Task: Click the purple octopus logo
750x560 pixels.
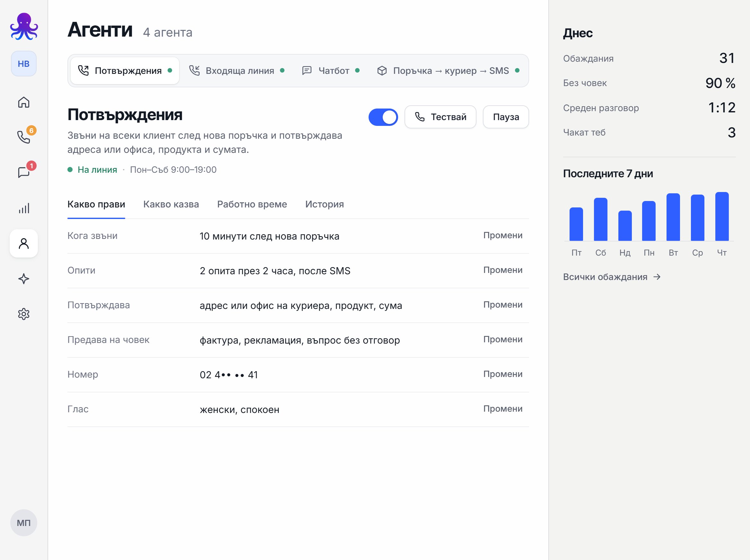Action: (24, 26)
